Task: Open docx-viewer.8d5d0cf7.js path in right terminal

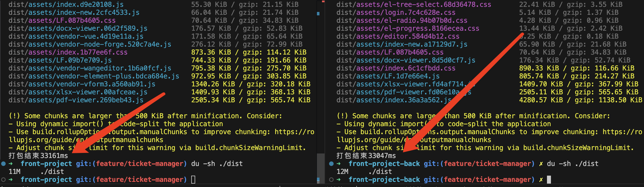Action: click(x=406, y=60)
